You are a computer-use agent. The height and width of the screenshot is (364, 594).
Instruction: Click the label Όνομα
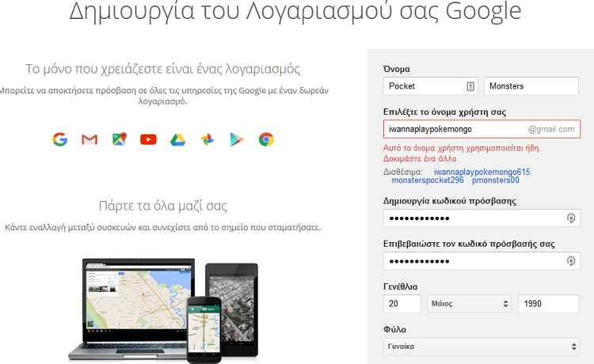coord(396,70)
